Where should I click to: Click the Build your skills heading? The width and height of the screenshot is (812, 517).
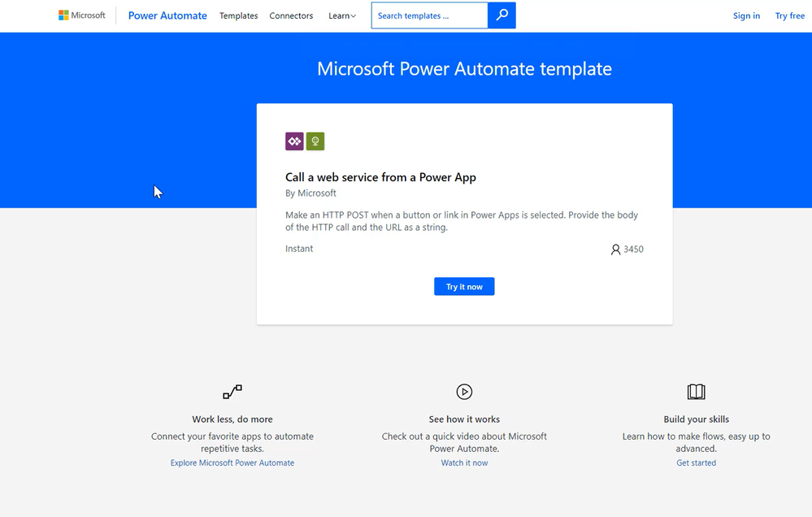696,419
